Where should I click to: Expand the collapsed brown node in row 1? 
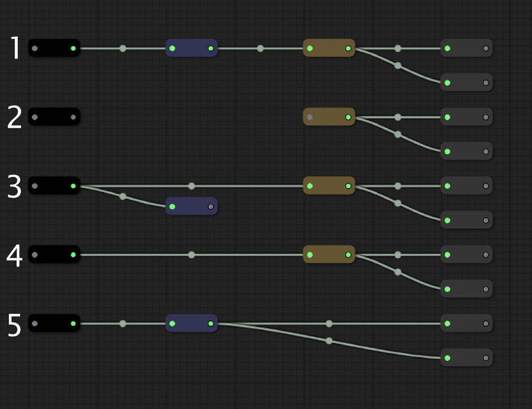[x=328, y=48]
